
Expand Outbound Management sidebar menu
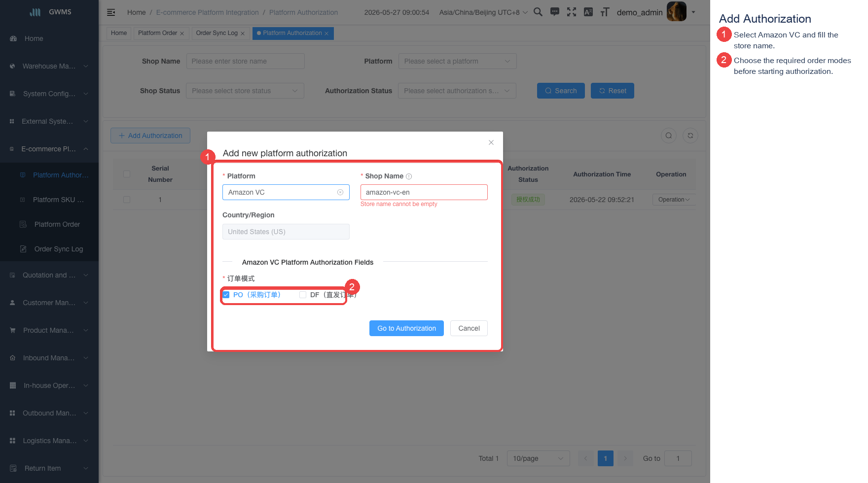(x=49, y=413)
